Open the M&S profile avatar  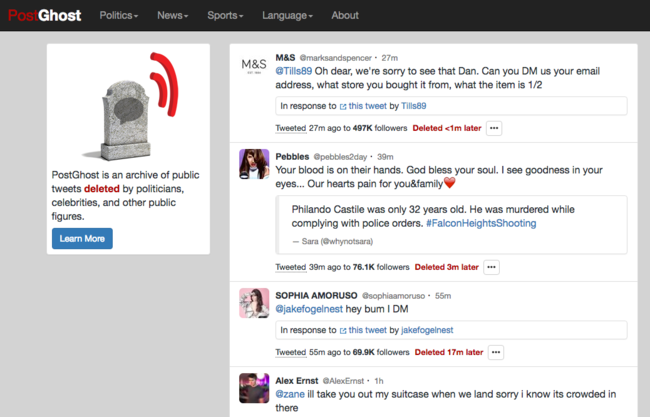click(x=254, y=65)
